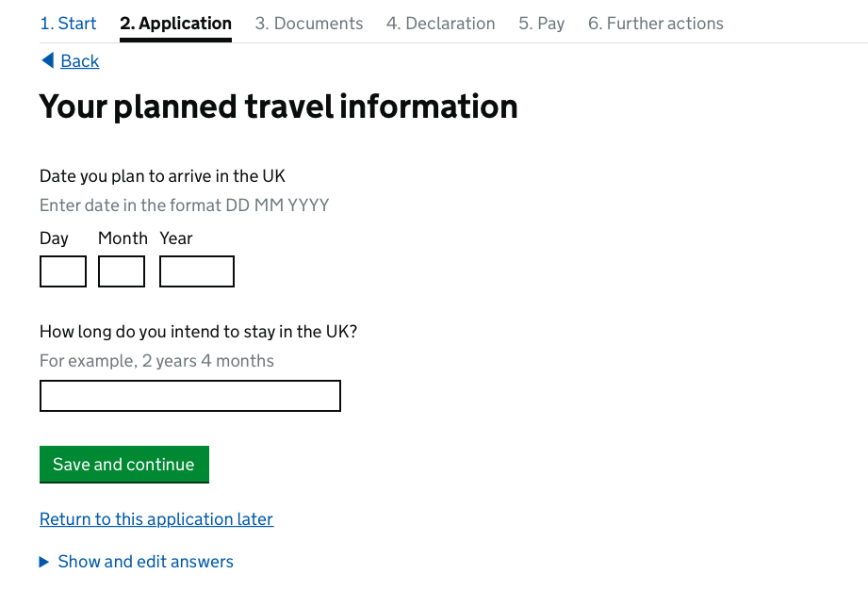Click the Back link
Viewport: 868px width, 590px height.
80,61
